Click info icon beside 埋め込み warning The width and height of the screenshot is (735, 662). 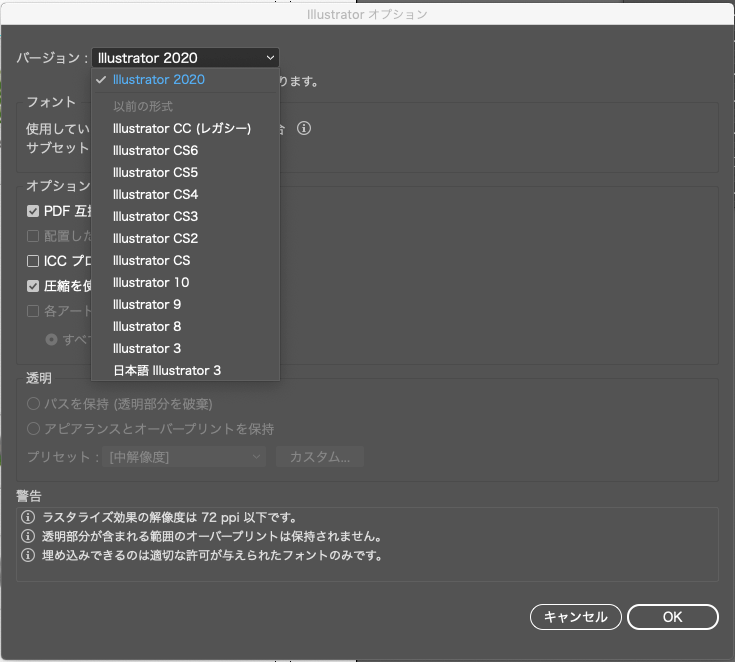click(x=28, y=555)
